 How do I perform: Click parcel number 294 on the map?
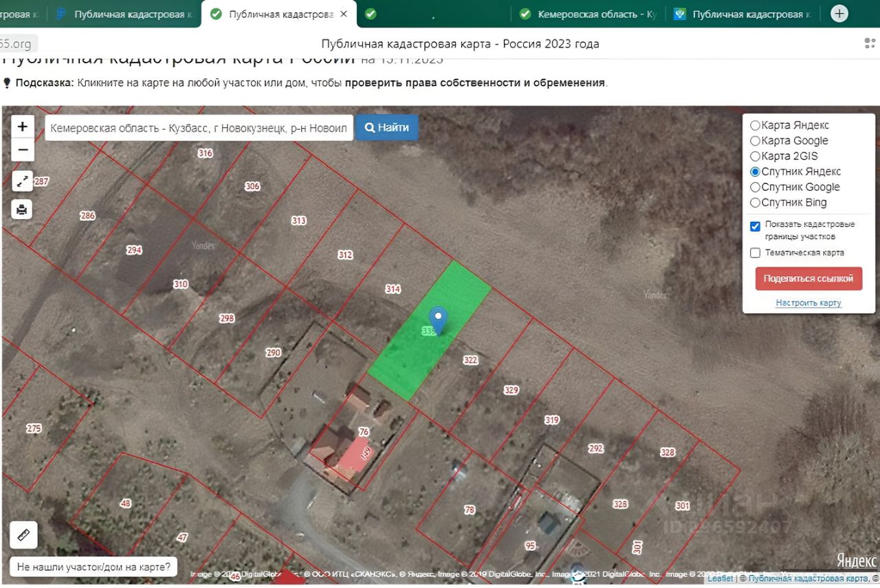(134, 250)
